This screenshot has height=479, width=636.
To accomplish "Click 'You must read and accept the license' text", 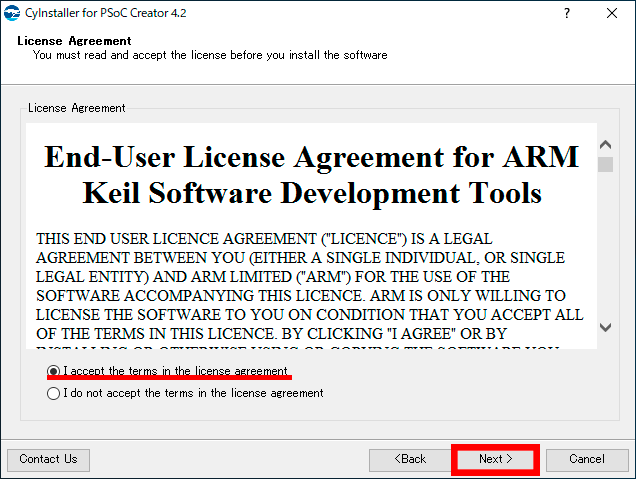I will click(210, 55).
